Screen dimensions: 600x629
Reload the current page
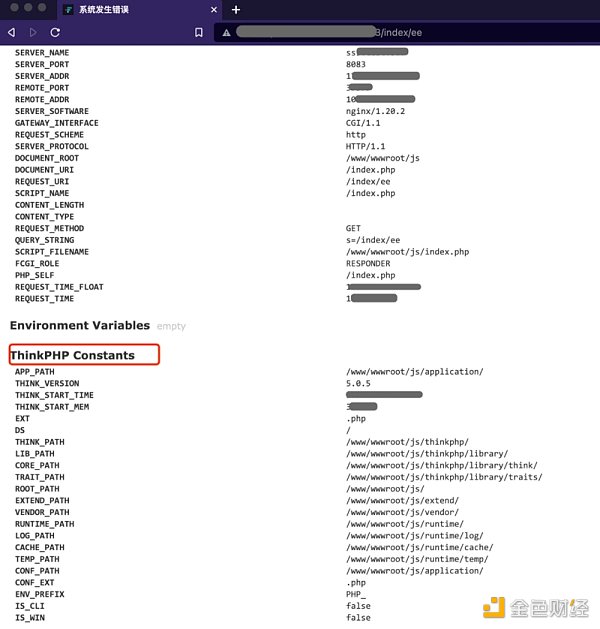coord(55,32)
